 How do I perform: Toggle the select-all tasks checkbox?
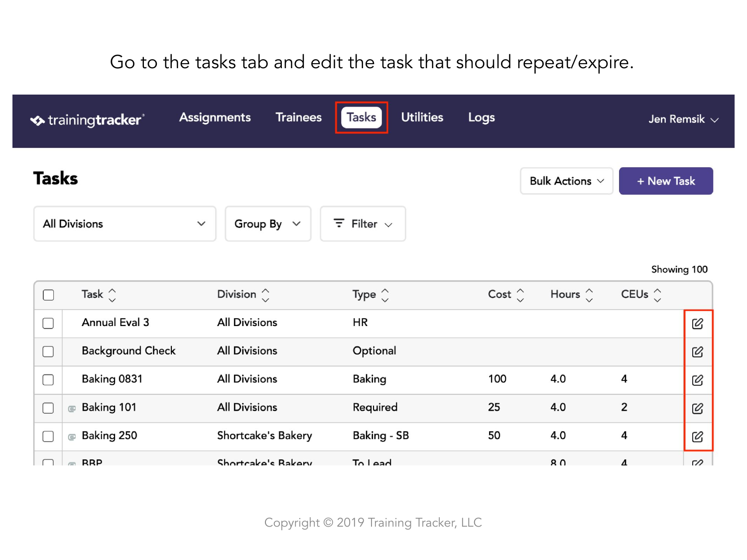pyautogui.click(x=48, y=295)
